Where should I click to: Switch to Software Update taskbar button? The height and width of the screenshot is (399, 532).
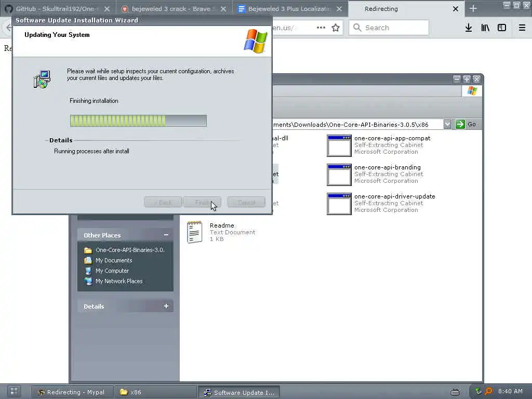click(239, 392)
